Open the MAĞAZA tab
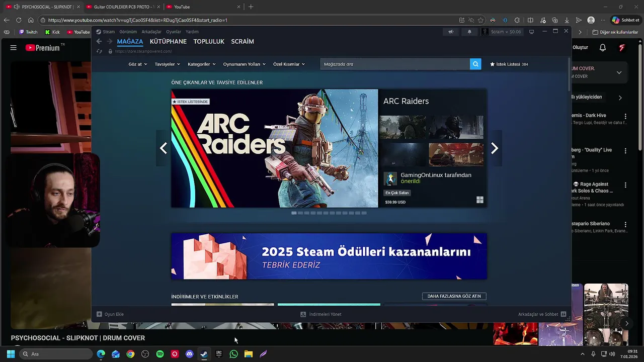The height and width of the screenshot is (362, 644). 130,41
